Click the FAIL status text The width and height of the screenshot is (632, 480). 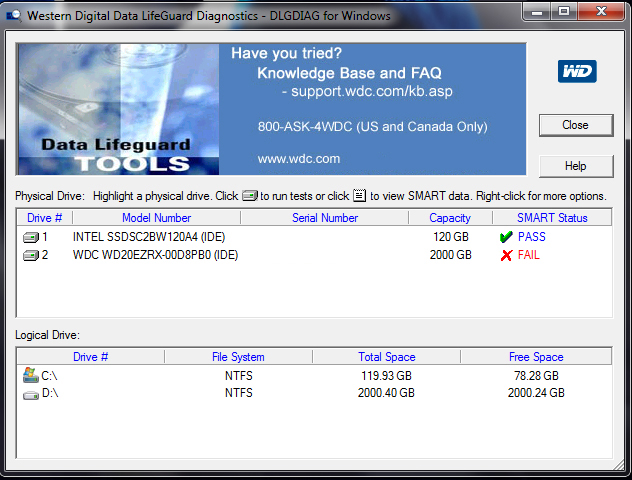click(528, 255)
